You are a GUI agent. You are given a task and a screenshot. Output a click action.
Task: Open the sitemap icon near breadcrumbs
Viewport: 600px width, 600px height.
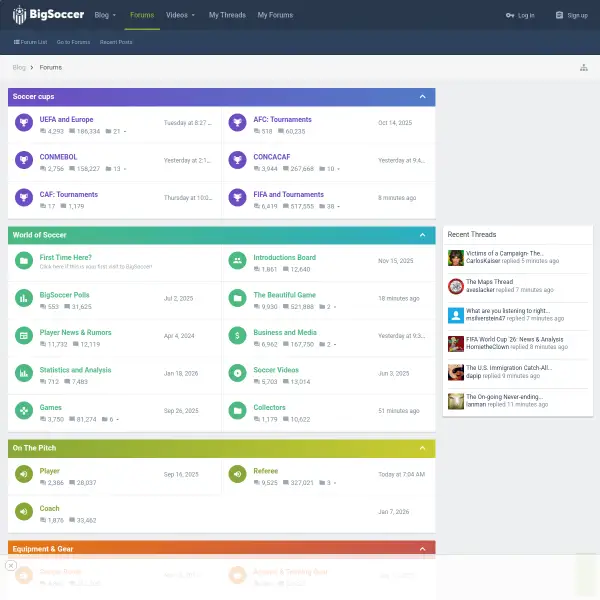(584, 68)
